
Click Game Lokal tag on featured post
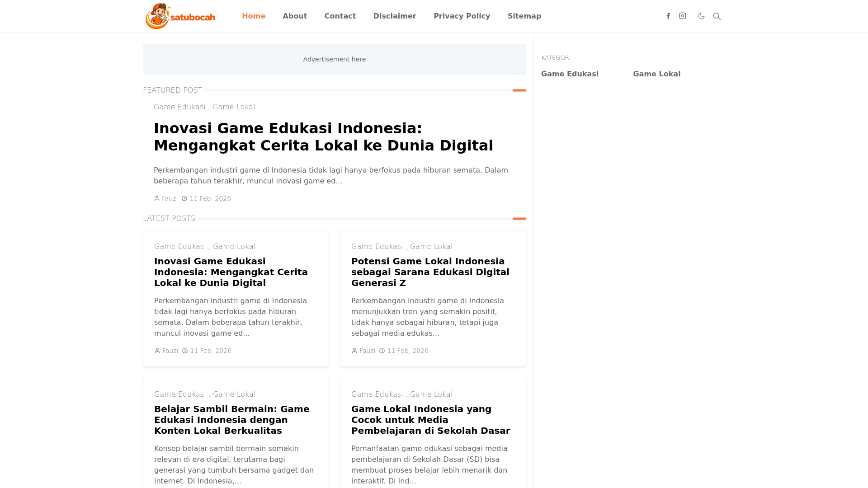pyautogui.click(x=234, y=107)
